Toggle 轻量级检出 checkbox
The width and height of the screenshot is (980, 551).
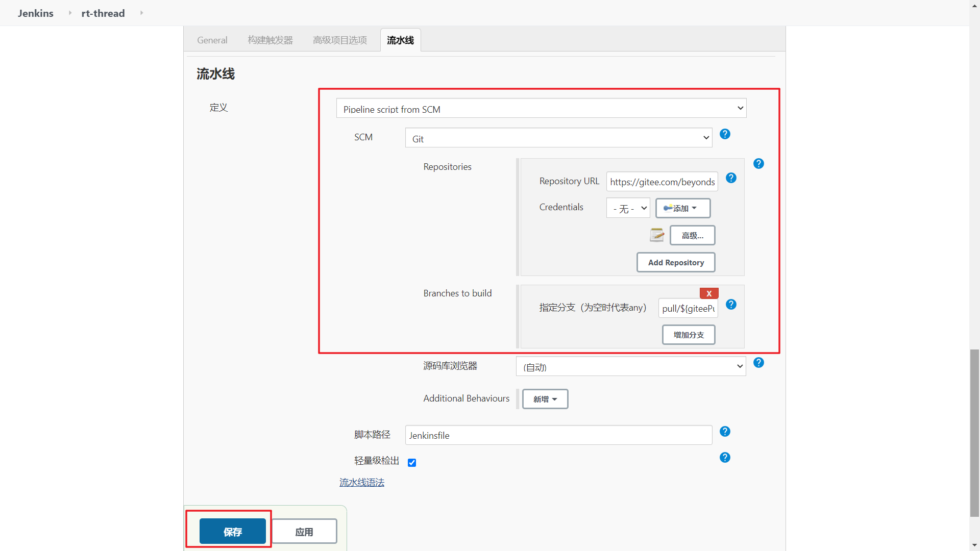coord(412,463)
